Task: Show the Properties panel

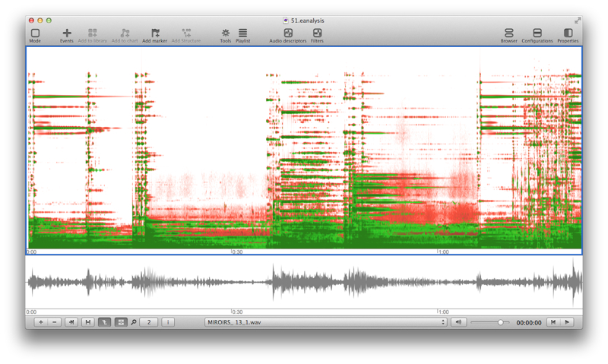Action: [x=568, y=33]
